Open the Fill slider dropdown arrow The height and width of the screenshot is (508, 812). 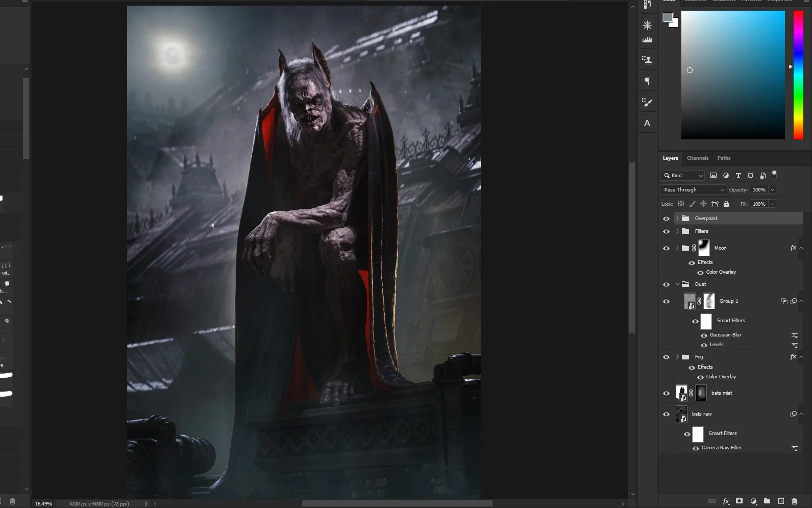coord(772,204)
